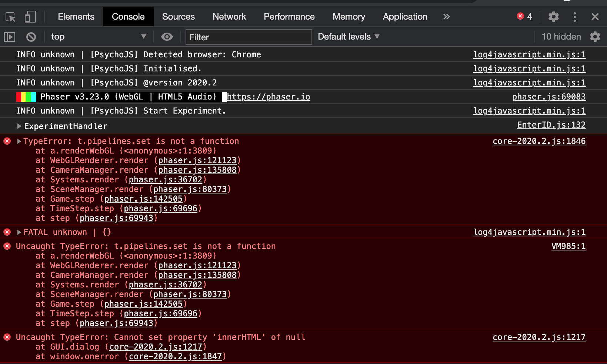This screenshot has height=364, width=607.
Task: Show more tabs with the double chevron
Action: 446,17
